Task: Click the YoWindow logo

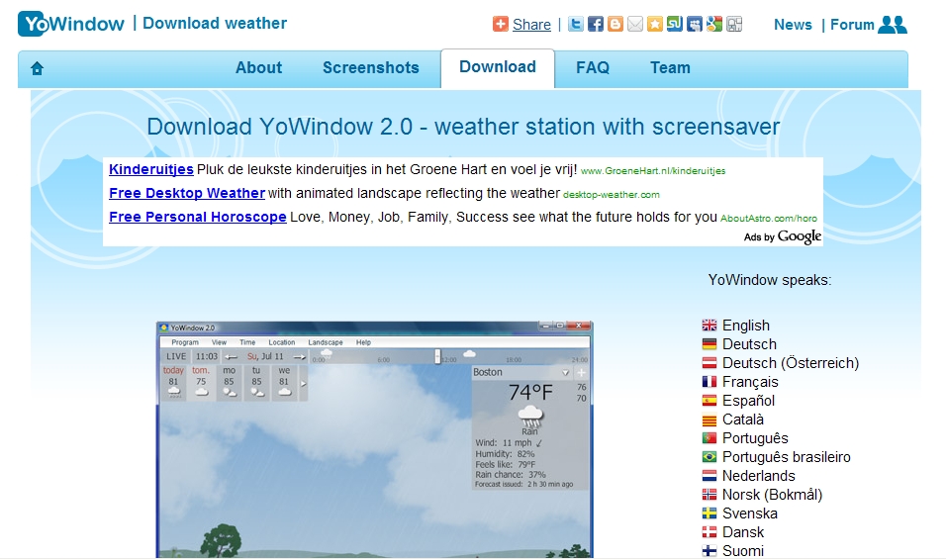Action: [x=71, y=24]
